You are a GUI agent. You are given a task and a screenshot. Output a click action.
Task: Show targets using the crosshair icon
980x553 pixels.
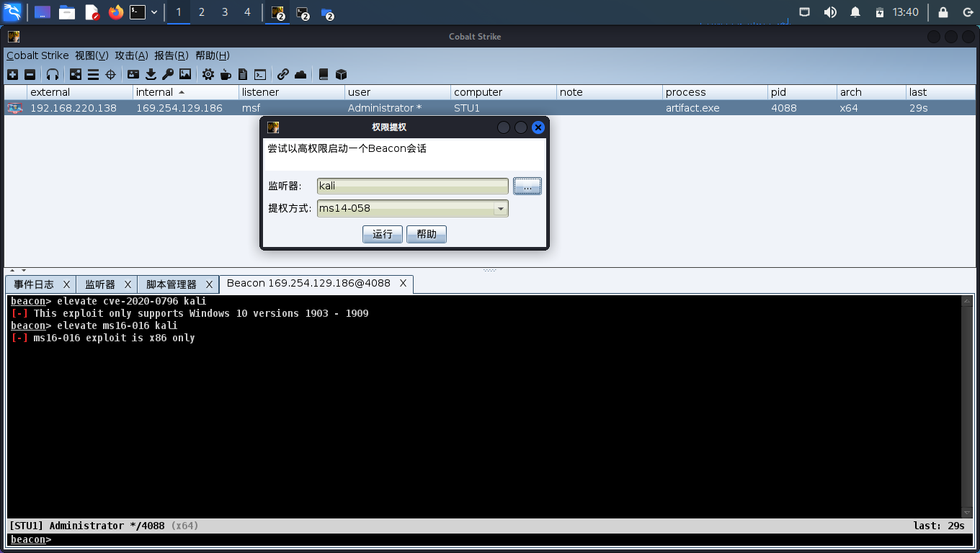[x=110, y=74]
